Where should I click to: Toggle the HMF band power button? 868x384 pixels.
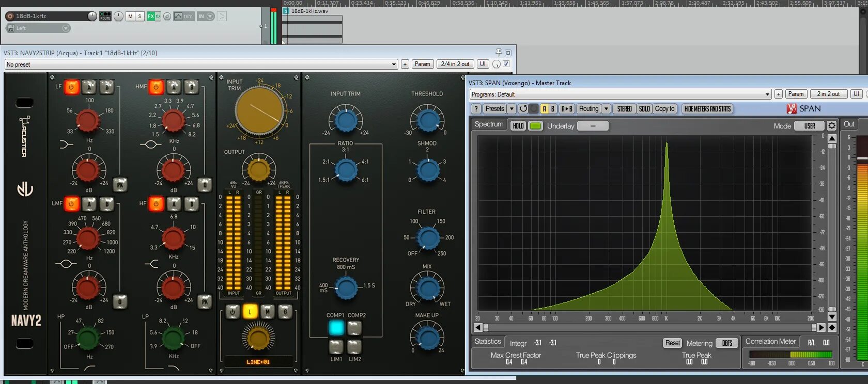[x=156, y=87]
